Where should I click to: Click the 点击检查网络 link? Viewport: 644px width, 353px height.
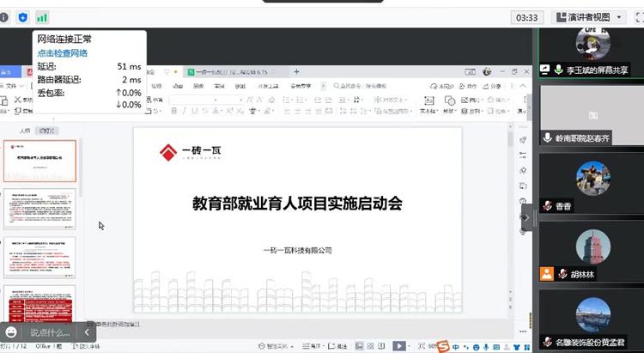[x=62, y=53]
